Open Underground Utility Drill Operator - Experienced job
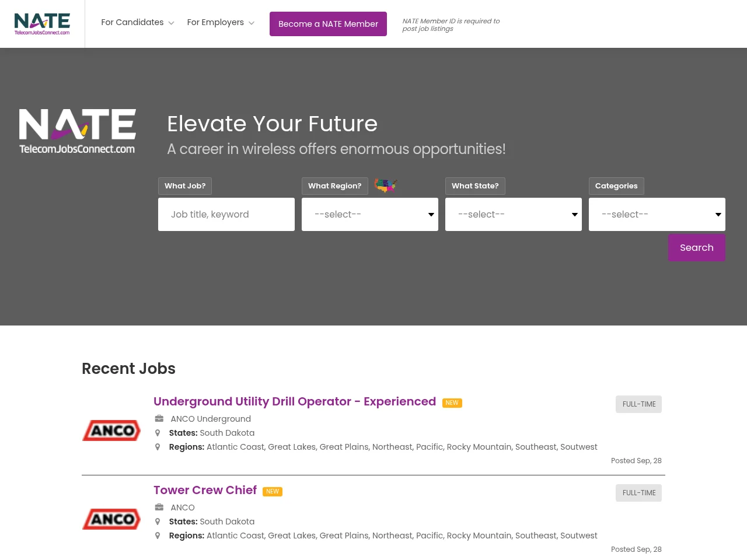This screenshot has height=560, width=747. coord(295,401)
